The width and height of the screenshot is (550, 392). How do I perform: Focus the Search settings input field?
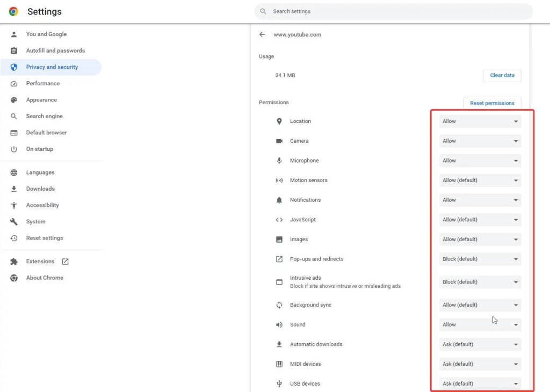coord(397,11)
